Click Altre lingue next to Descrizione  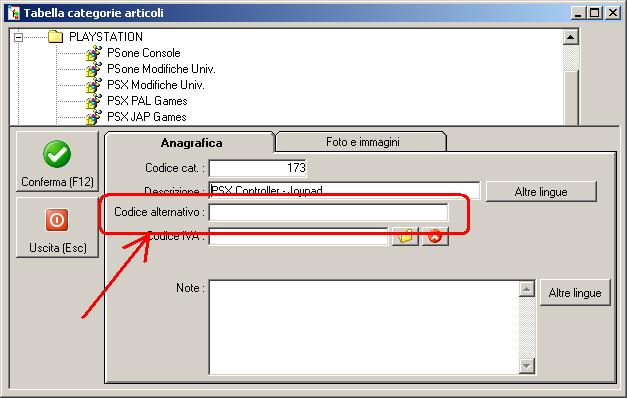(x=541, y=192)
